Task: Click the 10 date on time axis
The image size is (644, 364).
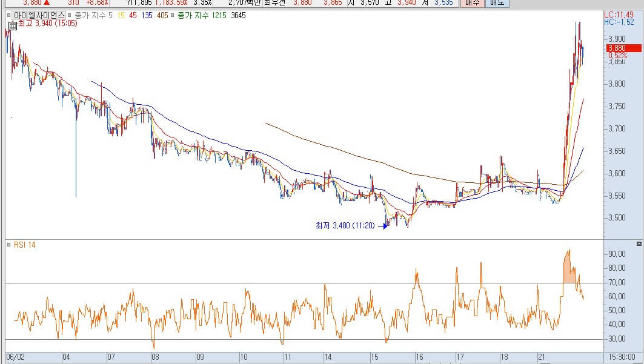Action: pyautogui.click(x=244, y=357)
